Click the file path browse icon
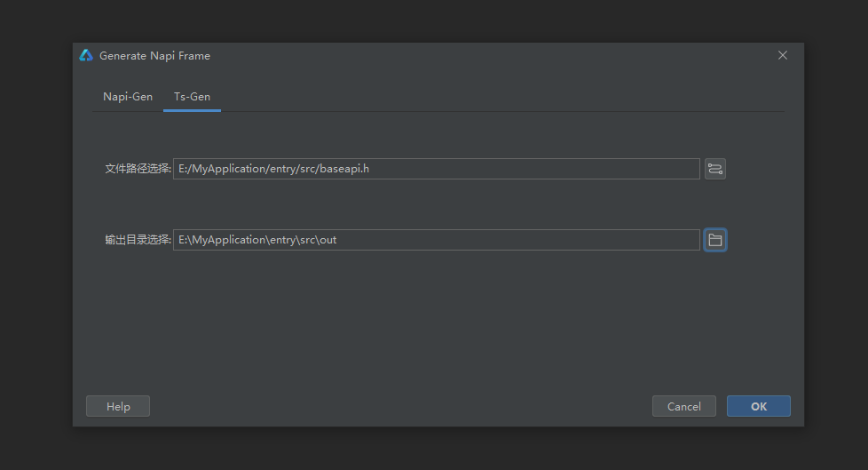This screenshot has width=868, height=470. coord(714,169)
